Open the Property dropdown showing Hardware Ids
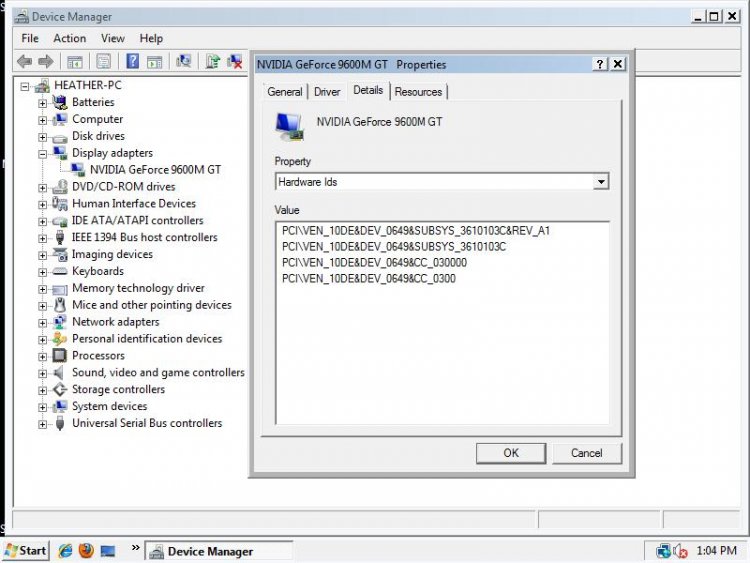This screenshot has width=750, height=563. (x=601, y=182)
